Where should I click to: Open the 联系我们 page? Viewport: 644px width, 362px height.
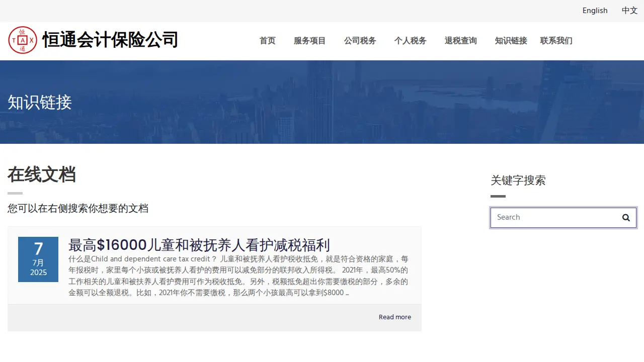click(556, 41)
